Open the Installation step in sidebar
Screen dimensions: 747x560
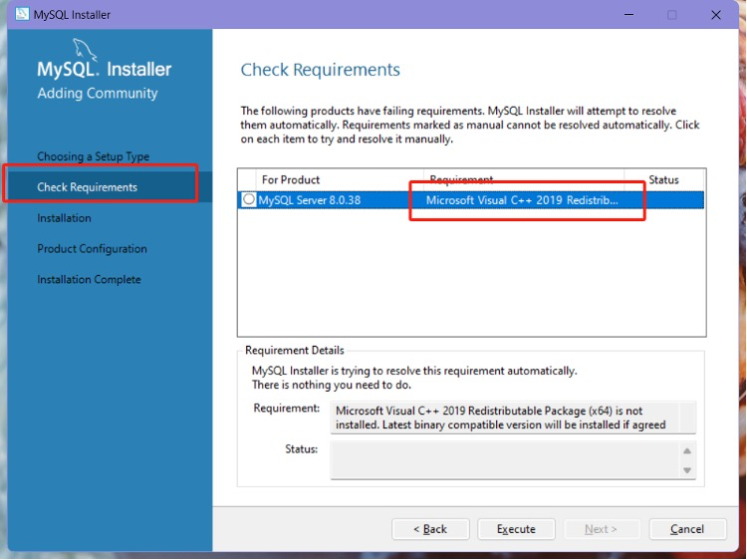click(x=64, y=218)
